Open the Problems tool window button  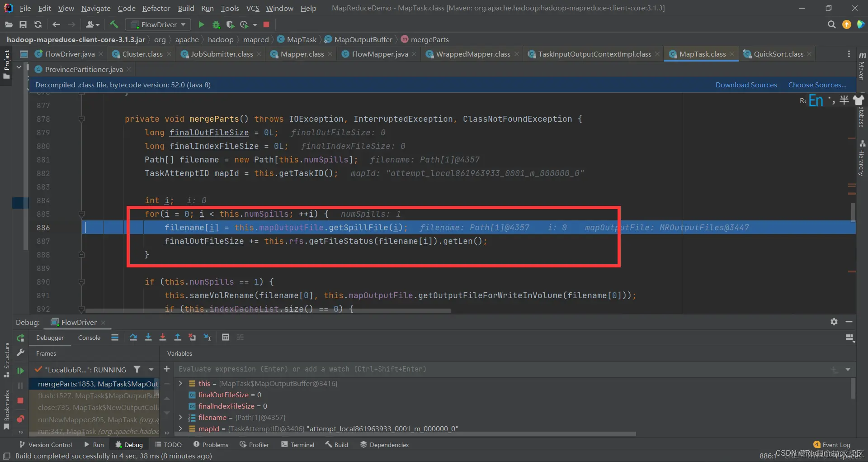pyautogui.click(x=211, y=445)
